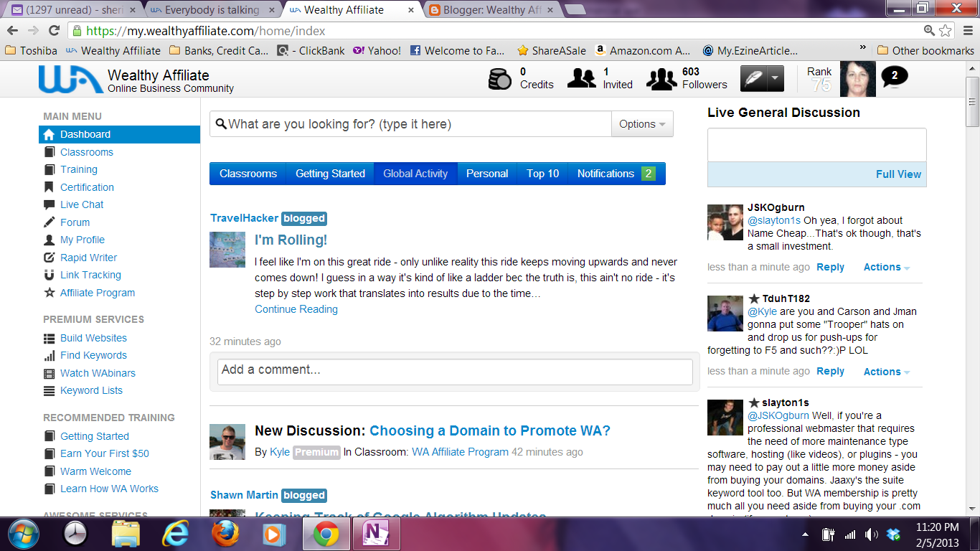Open the TravelHacker profile name link
980x551 pixels.
[244, 218]
